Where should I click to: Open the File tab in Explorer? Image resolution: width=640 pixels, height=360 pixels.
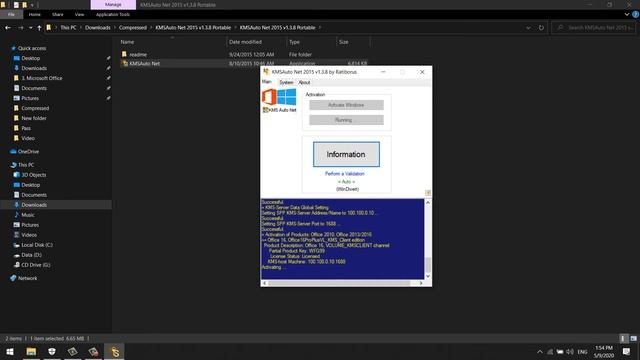point(11,14)
